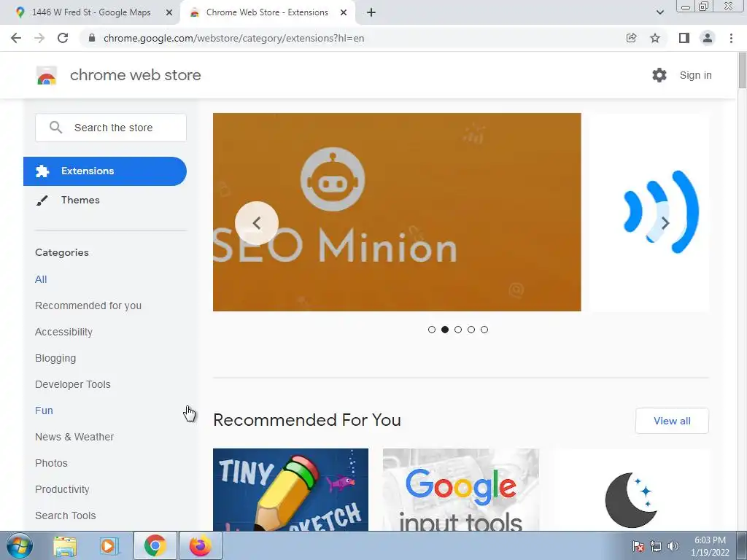
Task: Choose the All category
Action: tap(41, 279)
